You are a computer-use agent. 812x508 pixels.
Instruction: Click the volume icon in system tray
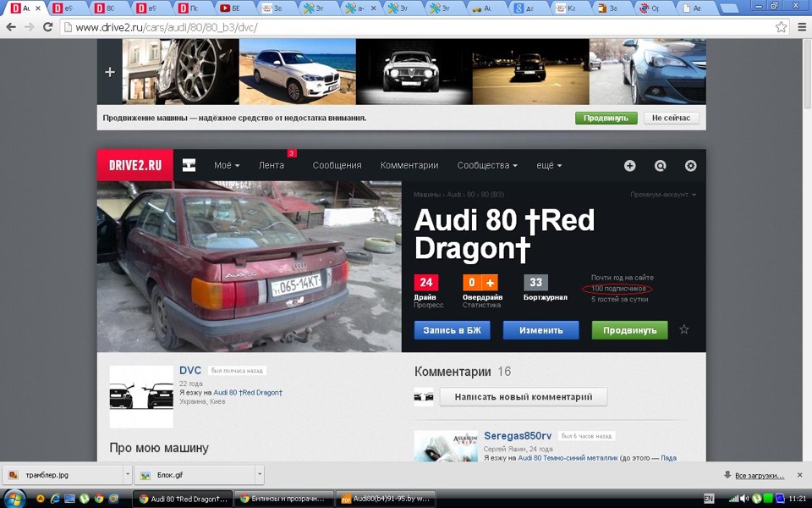coord(744,499)
